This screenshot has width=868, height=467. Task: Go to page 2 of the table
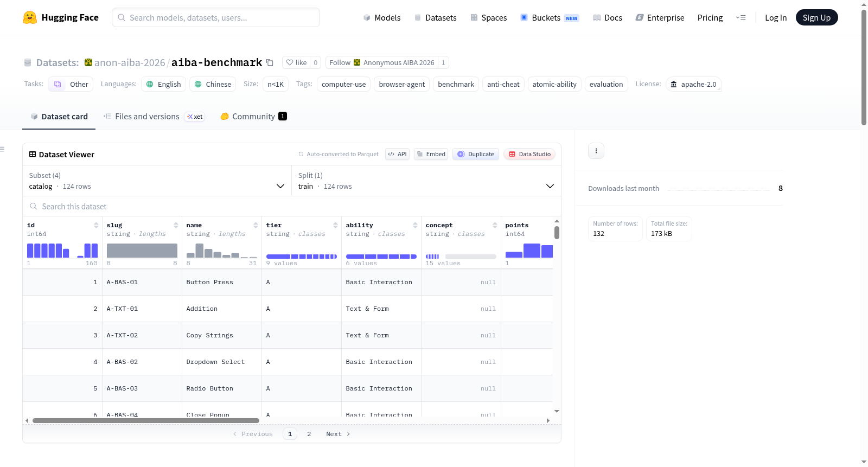coord(309,434)
